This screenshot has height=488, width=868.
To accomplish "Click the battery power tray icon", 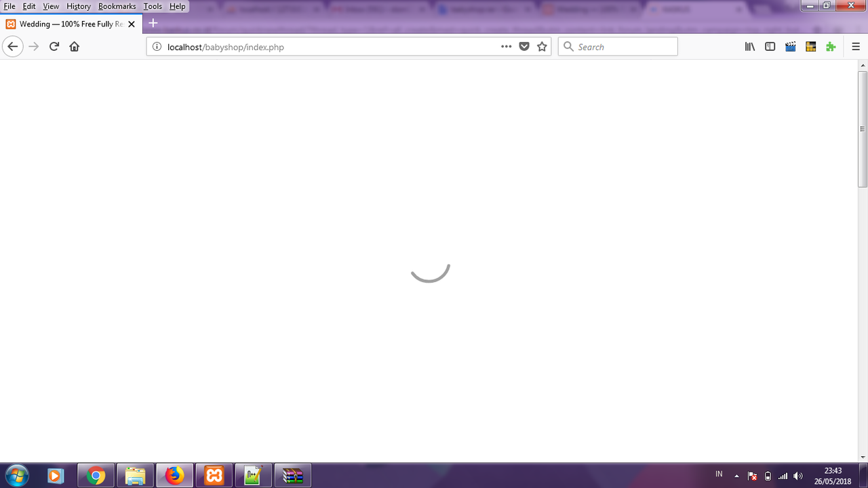I will (x=768, y=476).
